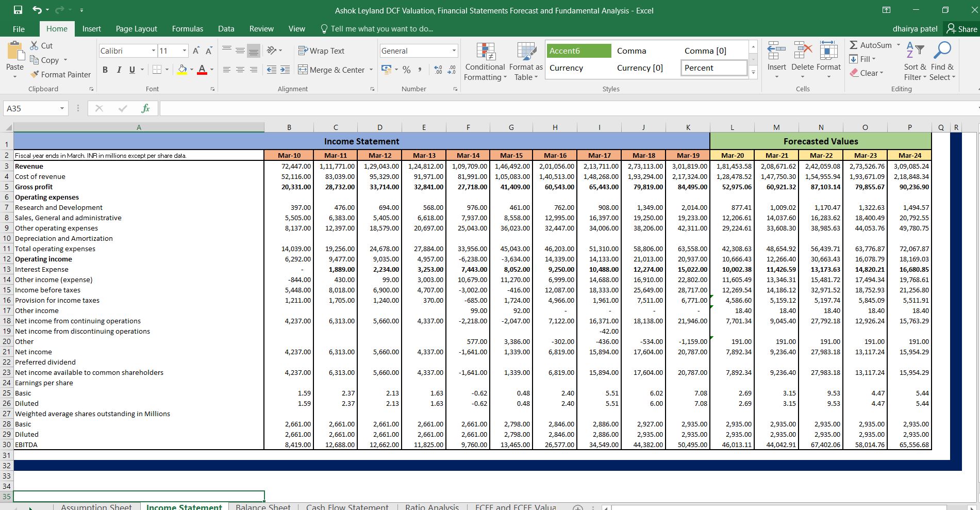
Task: Toggle Bold formatting
Action: pos(105,70)
